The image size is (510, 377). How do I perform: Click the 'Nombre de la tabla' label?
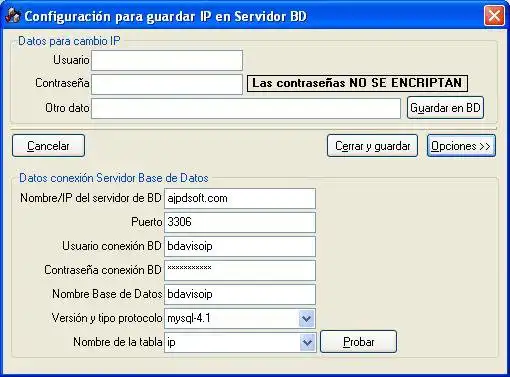(x=118, y=342)
